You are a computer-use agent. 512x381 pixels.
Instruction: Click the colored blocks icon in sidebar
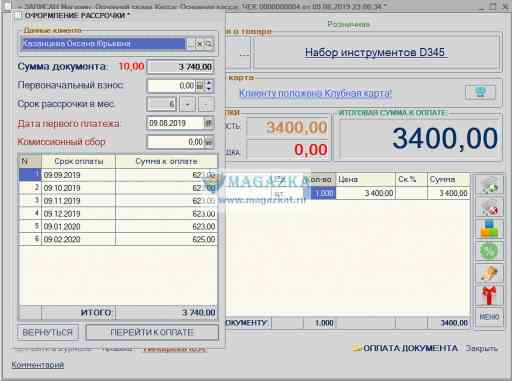click(489, 229)
